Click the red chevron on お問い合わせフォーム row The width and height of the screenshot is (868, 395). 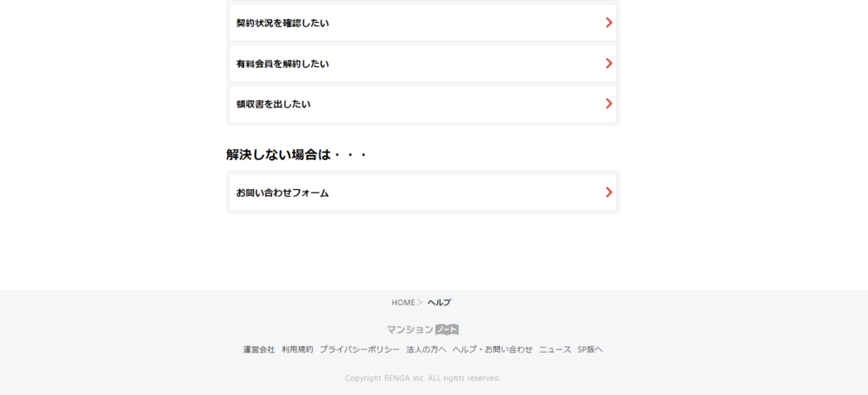click(x=609, y=192)
